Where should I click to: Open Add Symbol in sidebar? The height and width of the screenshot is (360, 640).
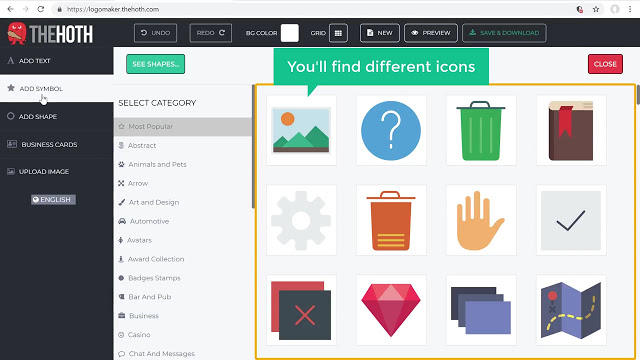57,89
